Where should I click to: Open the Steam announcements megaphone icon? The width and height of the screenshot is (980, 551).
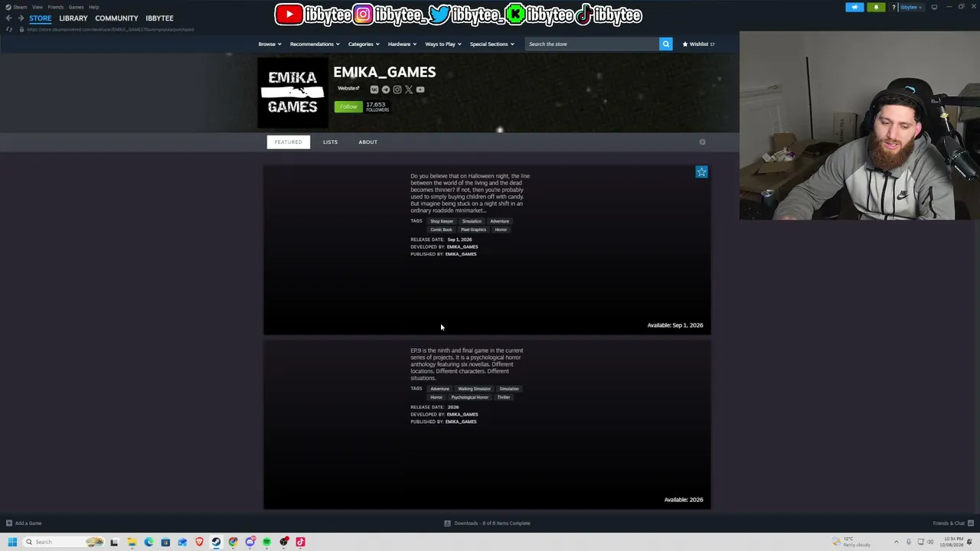tap(854, 8)
